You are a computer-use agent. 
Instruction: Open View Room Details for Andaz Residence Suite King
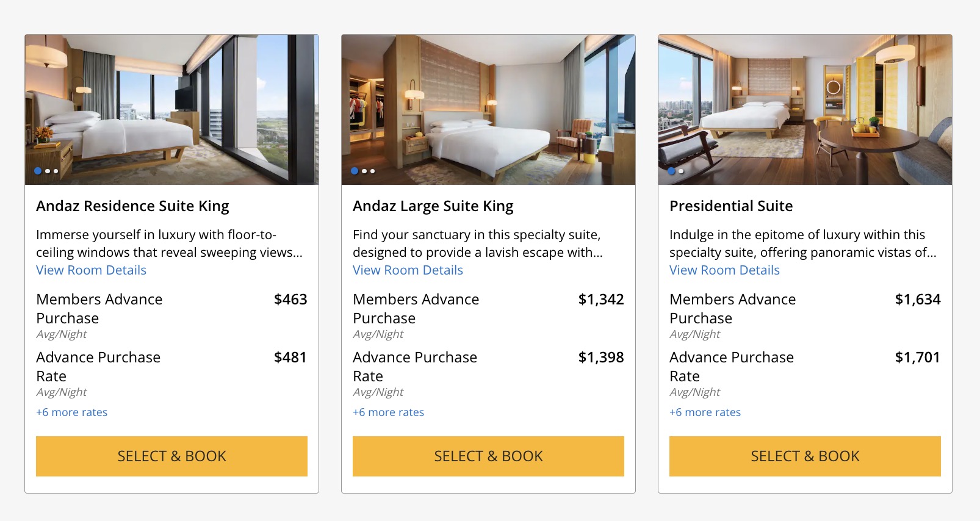coord(91,270)
